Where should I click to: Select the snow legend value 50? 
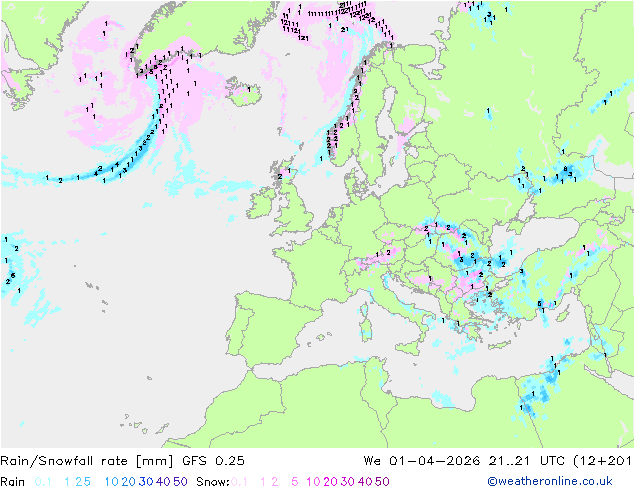382,482
